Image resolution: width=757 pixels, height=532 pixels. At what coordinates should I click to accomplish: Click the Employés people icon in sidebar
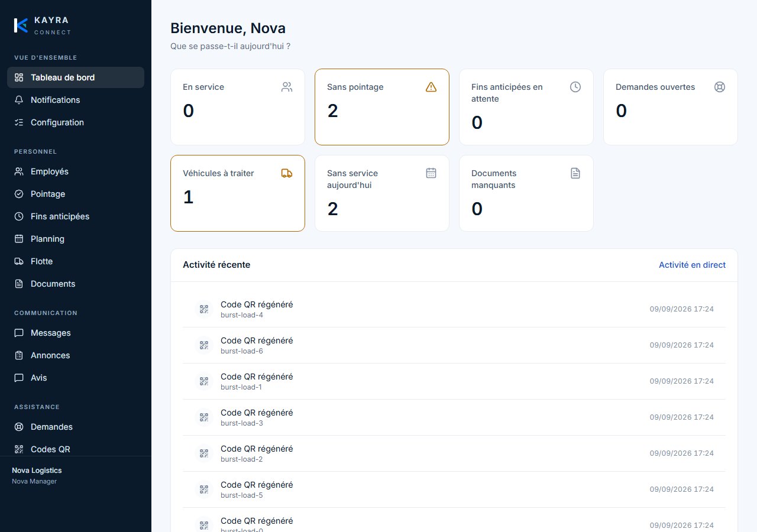[19, 171]
